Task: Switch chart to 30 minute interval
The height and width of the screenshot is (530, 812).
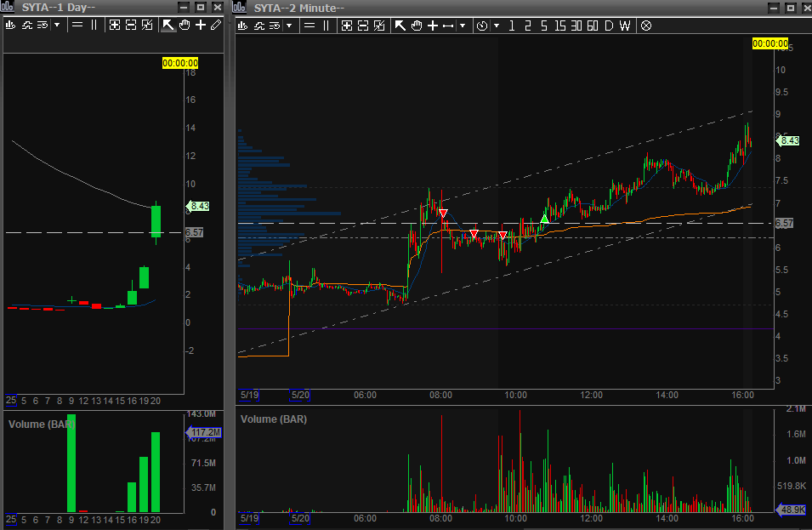Action: pyautogui.click(x=576, y=26)
